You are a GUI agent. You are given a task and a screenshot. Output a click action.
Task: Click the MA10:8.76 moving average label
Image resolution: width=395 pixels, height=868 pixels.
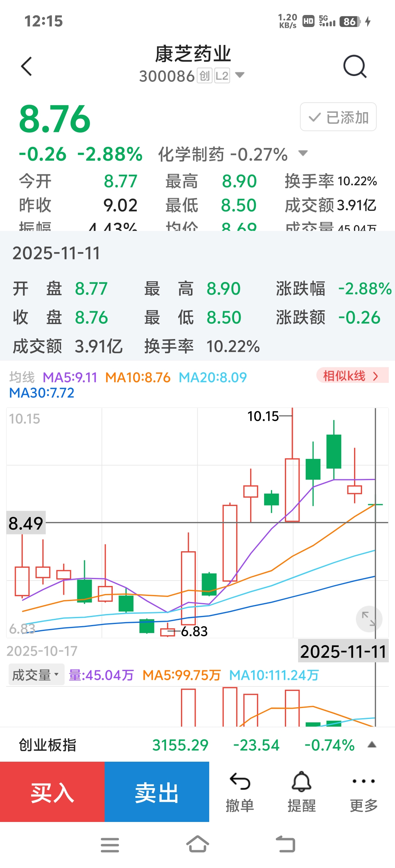point(138,377)
